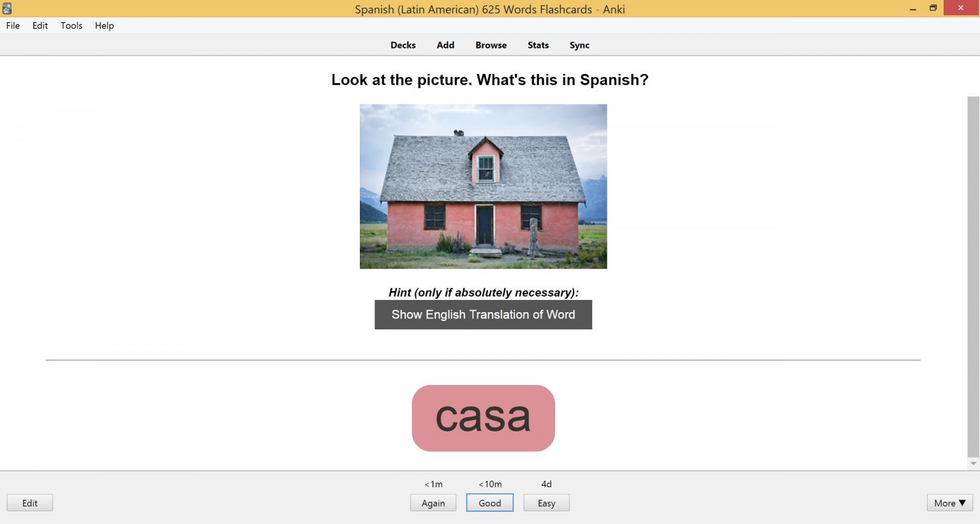Open the More options dropdown
Screen dimensions: 980x524
coord(949,503)
